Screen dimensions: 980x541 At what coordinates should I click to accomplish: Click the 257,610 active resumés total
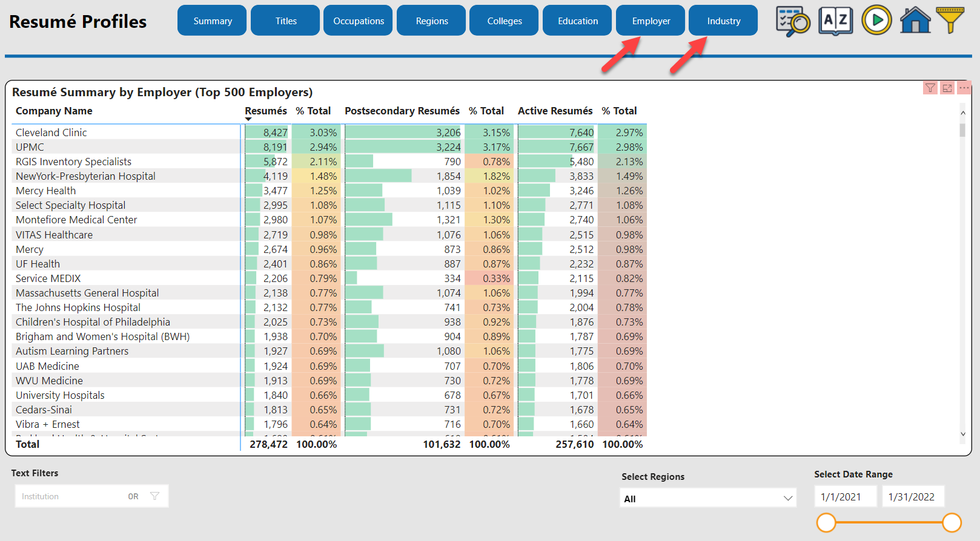575,444
